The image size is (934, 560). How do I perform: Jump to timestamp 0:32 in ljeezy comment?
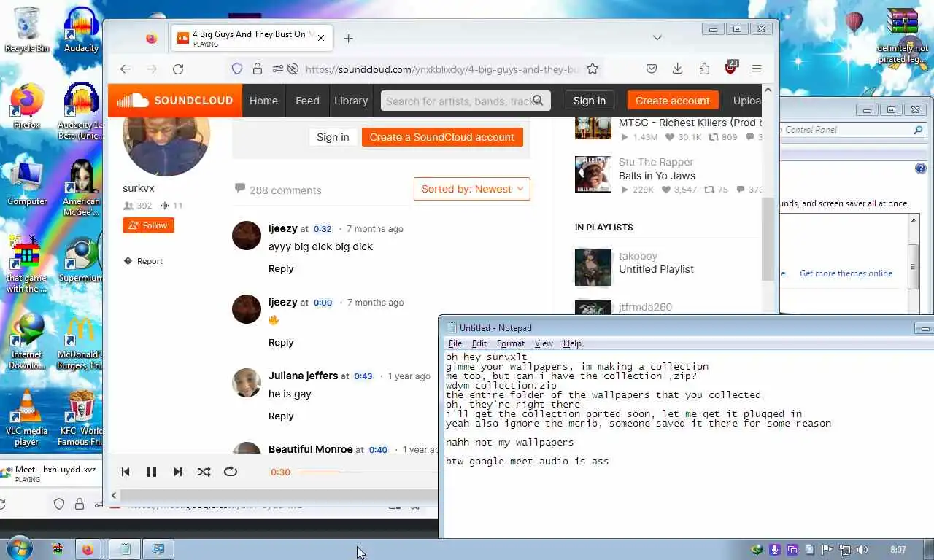(x=323, y=229)
